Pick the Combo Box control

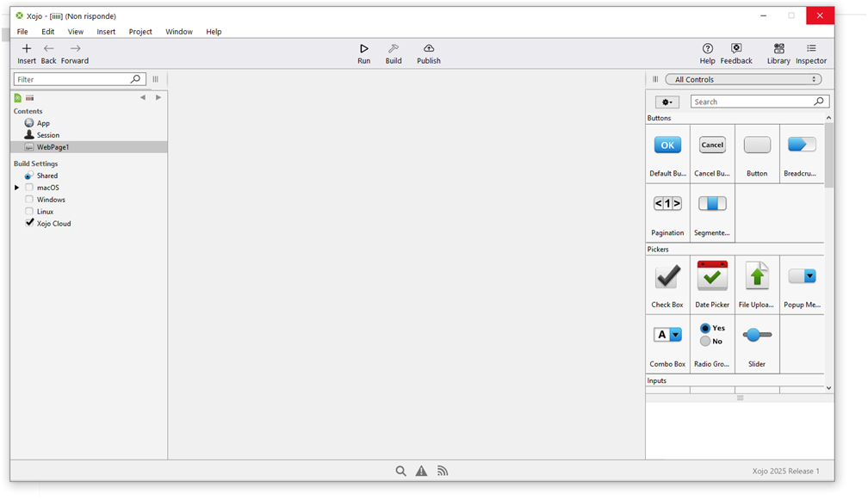(x=667, y=344)
